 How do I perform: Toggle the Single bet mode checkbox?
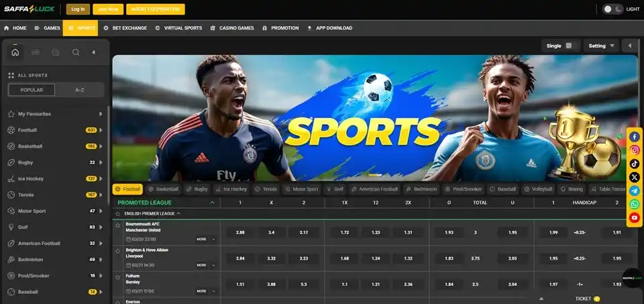(x=569, y=46)
